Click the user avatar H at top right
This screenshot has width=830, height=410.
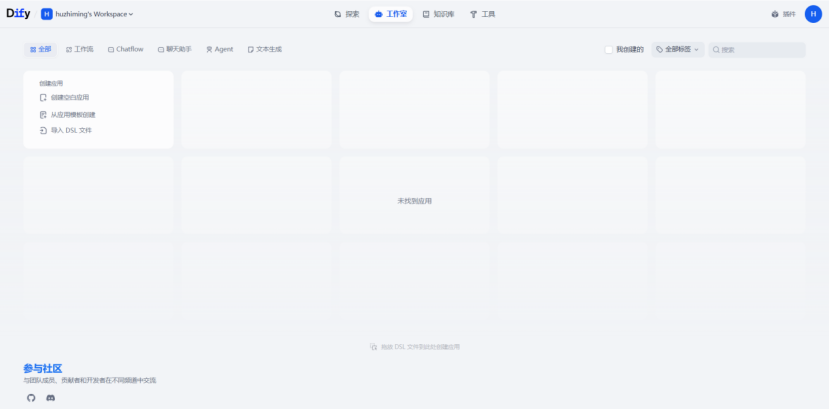(x=813, y=14)
